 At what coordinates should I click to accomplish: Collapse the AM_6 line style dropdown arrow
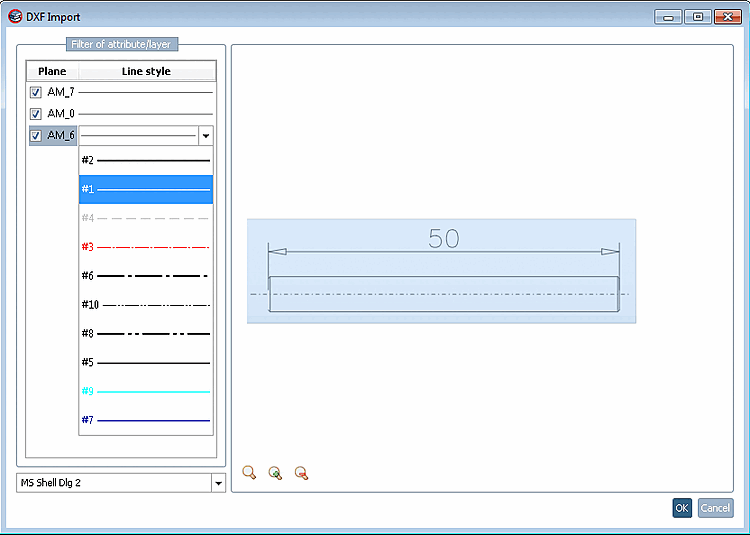[206, 136]
